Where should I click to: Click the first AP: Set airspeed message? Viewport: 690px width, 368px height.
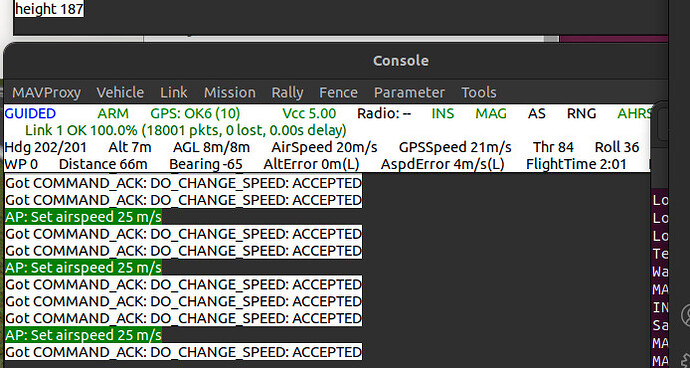click(84, 217)
